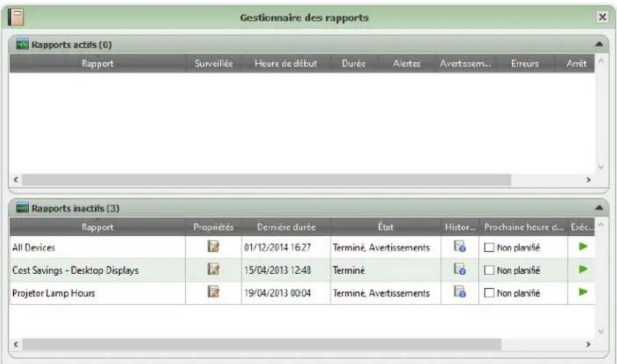The image size is (617, 364).
Task: Run the Projetor Lamp Hours report
Action: click(x=583, y=293)
